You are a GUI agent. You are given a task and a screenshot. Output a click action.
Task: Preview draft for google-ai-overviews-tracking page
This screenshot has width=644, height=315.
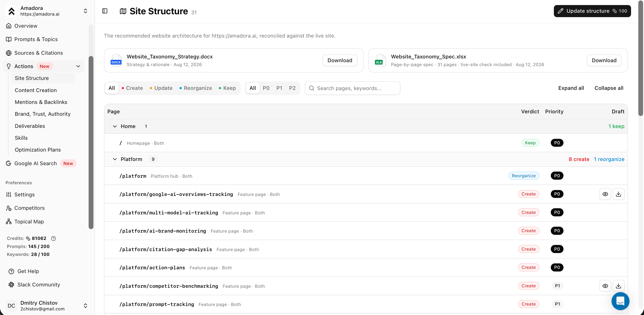(x=605, y=194)
